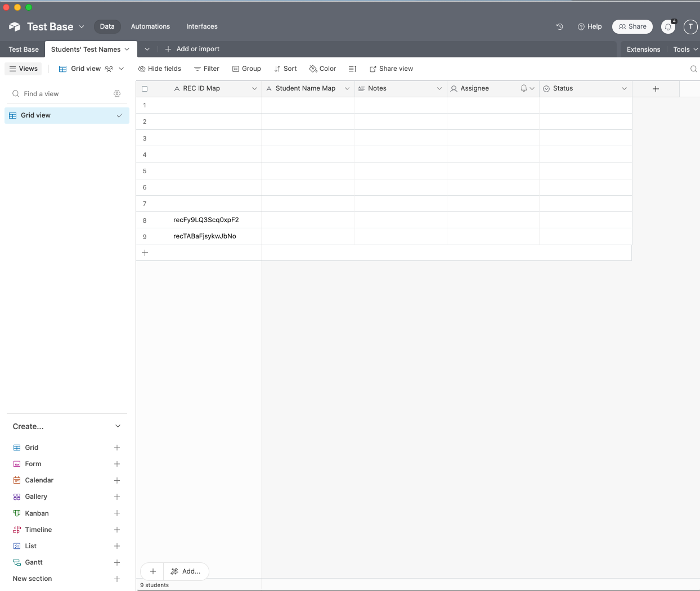This screenshot has width=700, height=591.
Task: Click the bell icon in Assignee column header
Action: click(524, 88)
